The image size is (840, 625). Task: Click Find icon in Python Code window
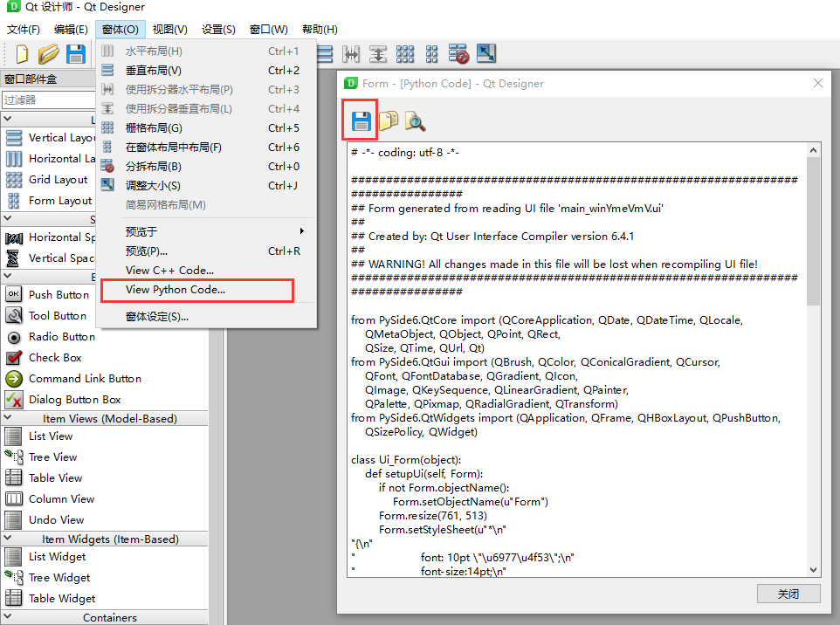[x=415, y=121]
